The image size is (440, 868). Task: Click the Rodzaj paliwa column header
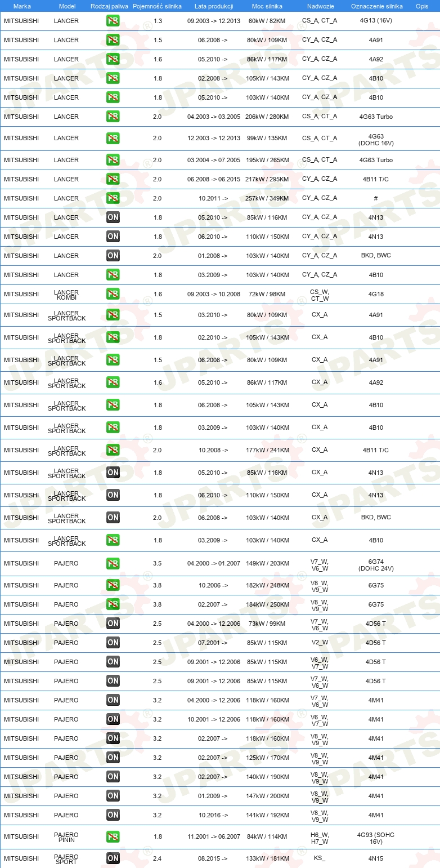[109, 6]
